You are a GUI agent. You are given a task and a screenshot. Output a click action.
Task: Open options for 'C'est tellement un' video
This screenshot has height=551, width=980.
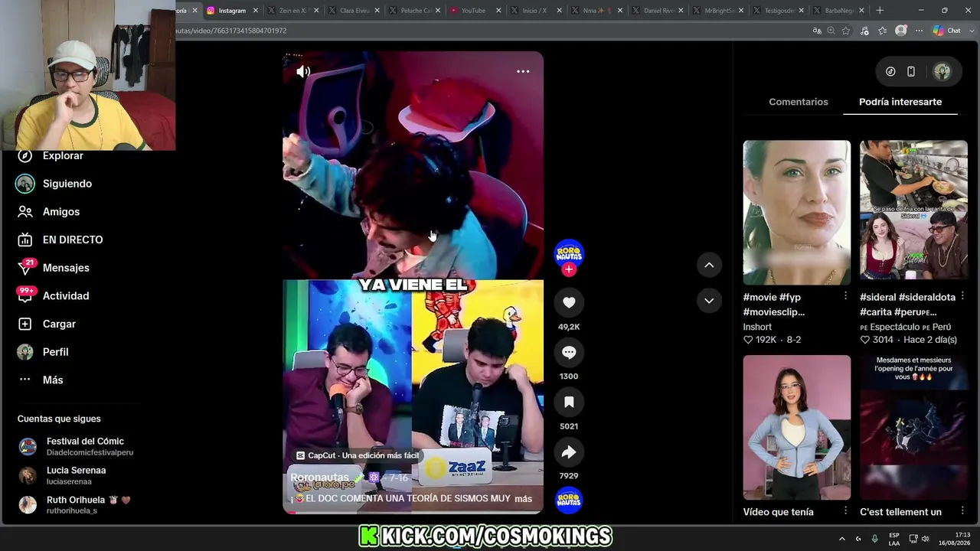pos(962,511)
